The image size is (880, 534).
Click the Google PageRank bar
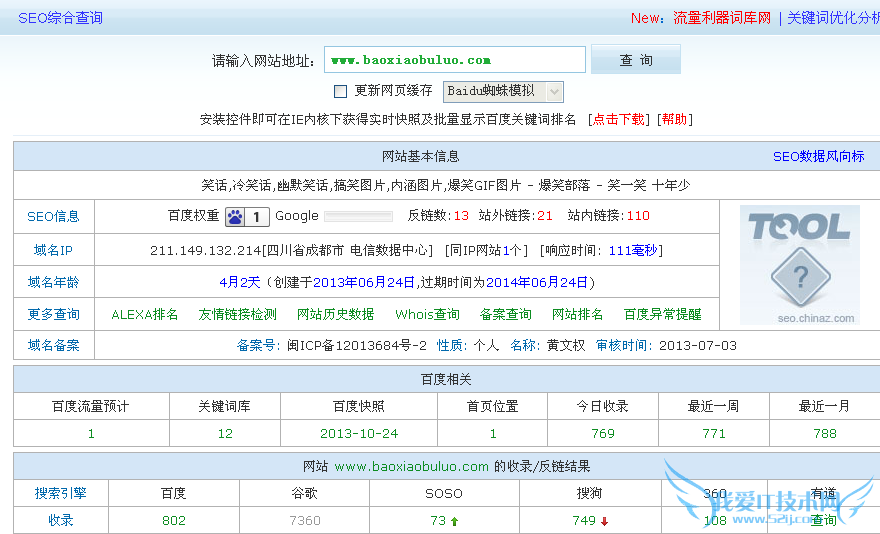click(359, 216)
